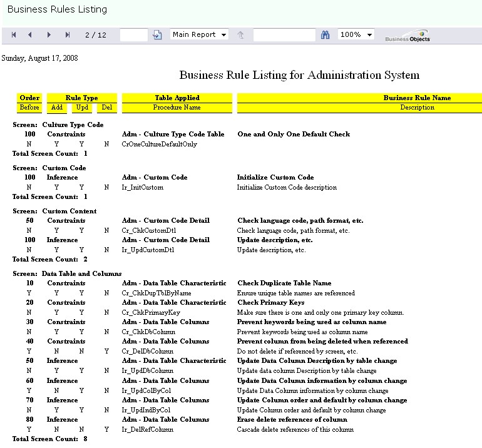
Task: Click 'Check Duplicate Table Name' rule
Action: click(284, 283)
